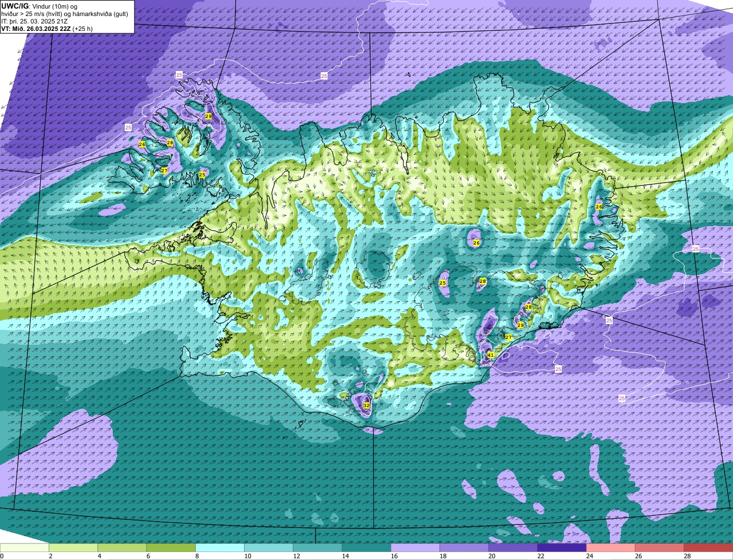This screenshot has height=560, width=733.
Task: Pick the light cyan 8–10 m/s legend swatch
Action: tap(220, 547)
